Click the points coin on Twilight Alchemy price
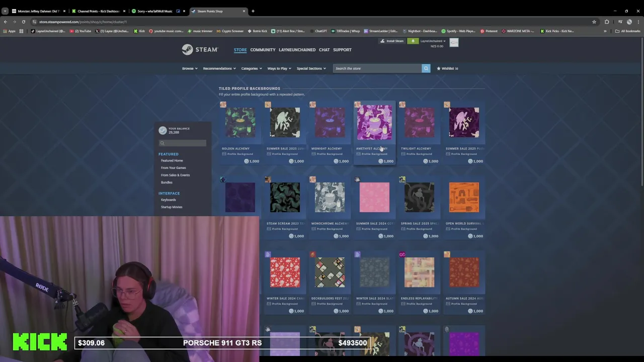The height and width of the screenshot is (362, 644). click(426, 161)
